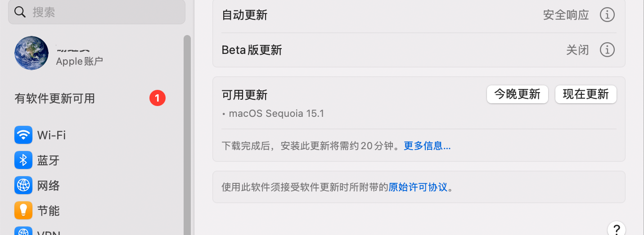Open info icon for Beta版更新
Screen dimensions: 644x235
607,49
